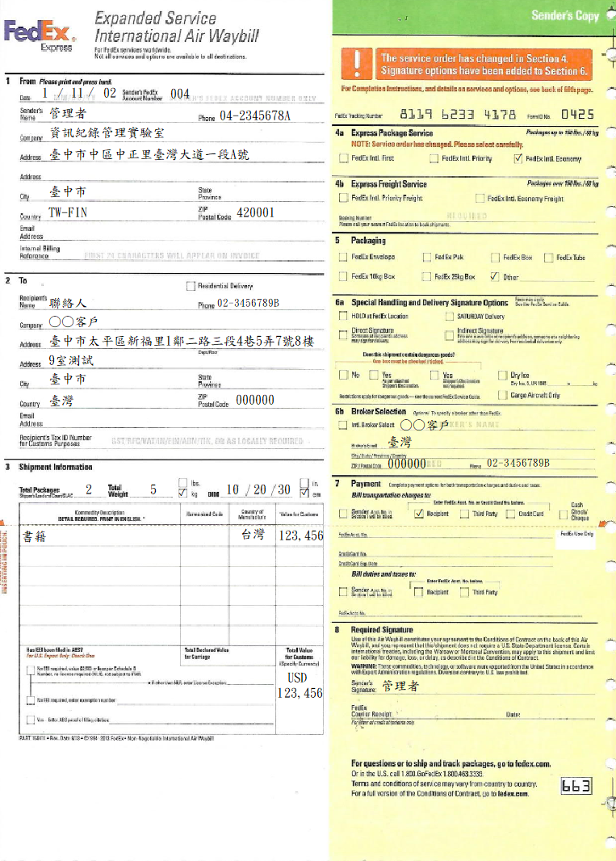Check the Dry Ice box
616x861 pixels.
tap(502, 375)
